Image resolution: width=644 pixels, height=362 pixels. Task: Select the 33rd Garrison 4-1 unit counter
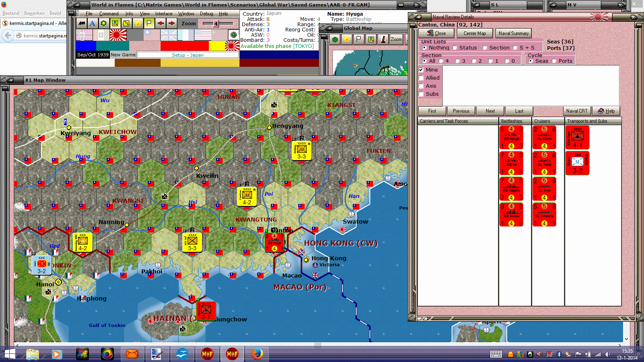click(578, 138)
